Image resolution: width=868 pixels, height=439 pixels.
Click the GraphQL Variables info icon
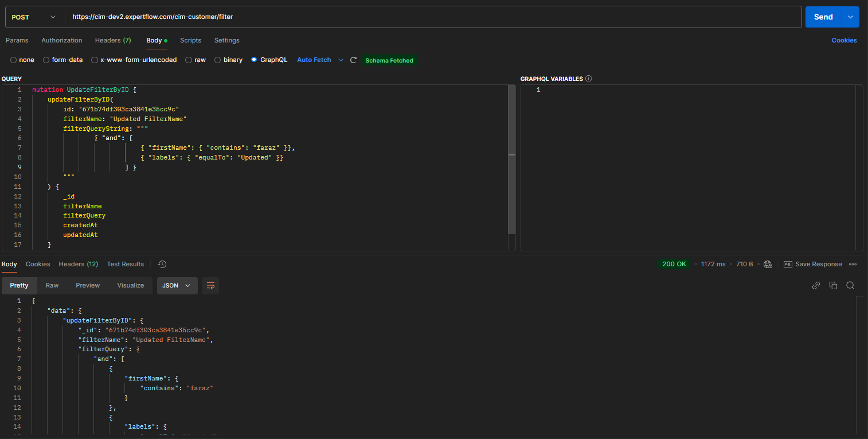tap(589, 79)
